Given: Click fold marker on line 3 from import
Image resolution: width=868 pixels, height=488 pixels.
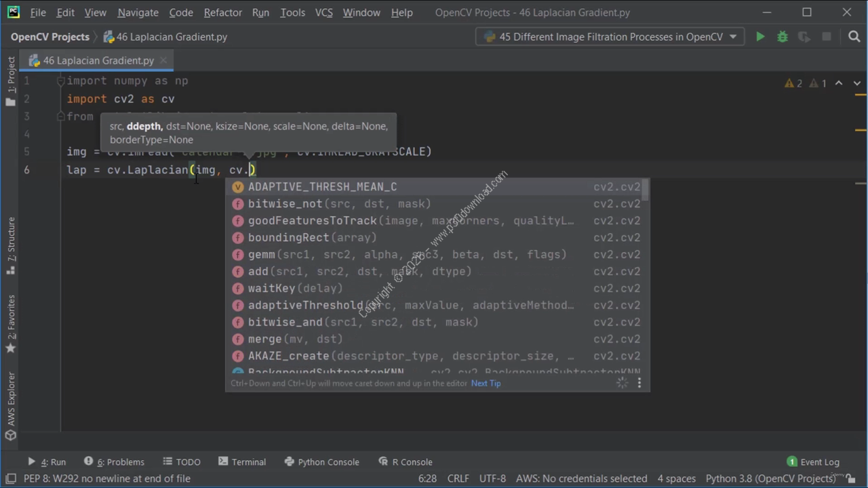Looking at the screenshot, I should [x=60, y=116].
